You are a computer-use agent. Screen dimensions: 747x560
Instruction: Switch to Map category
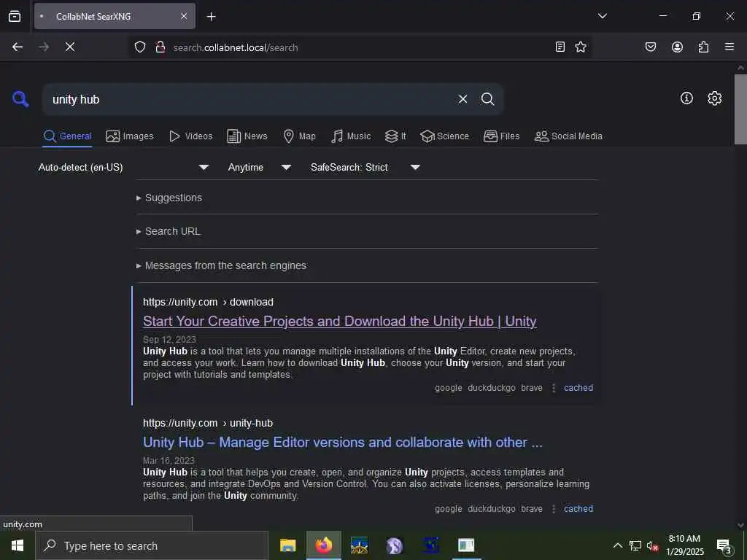click(x=299, y=136)
